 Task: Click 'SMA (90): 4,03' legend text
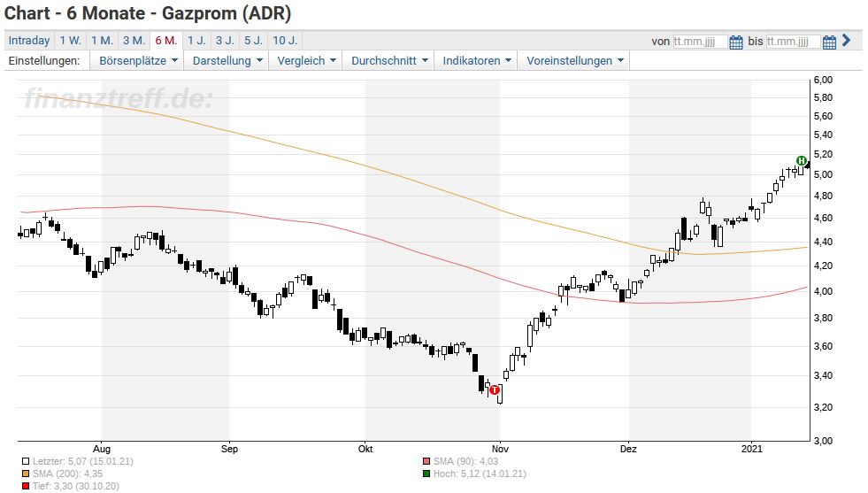coord(465,461)
